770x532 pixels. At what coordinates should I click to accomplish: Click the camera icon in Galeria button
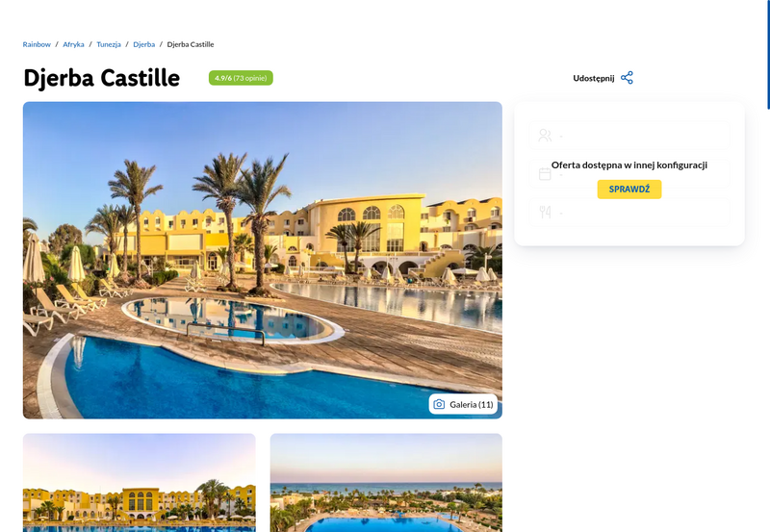tap(439, 404)
